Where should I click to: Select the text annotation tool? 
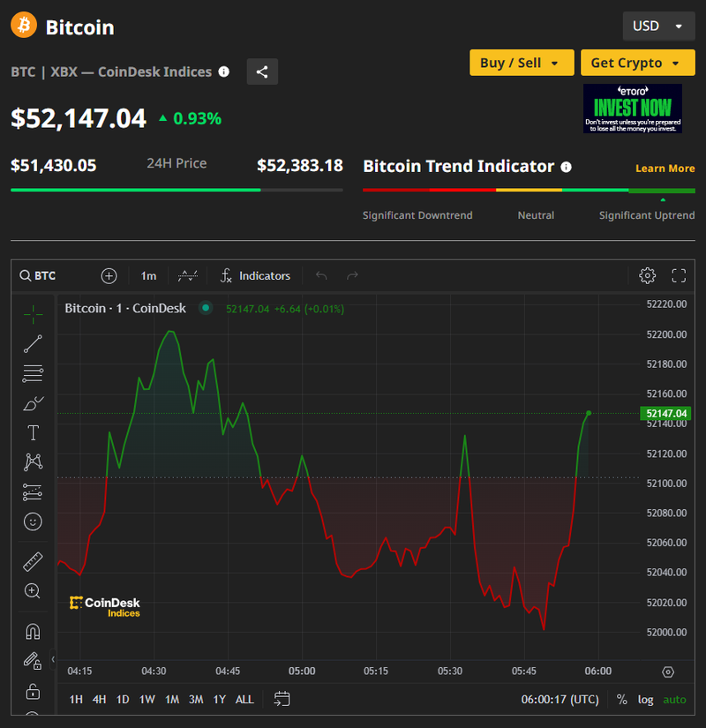click(x=33, y=432)
